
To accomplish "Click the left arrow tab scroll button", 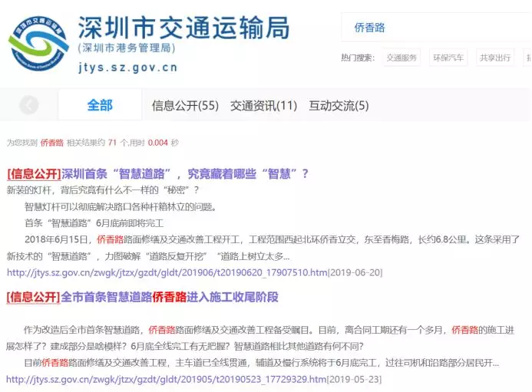I will pyautogui.click(x=29, y=105).
